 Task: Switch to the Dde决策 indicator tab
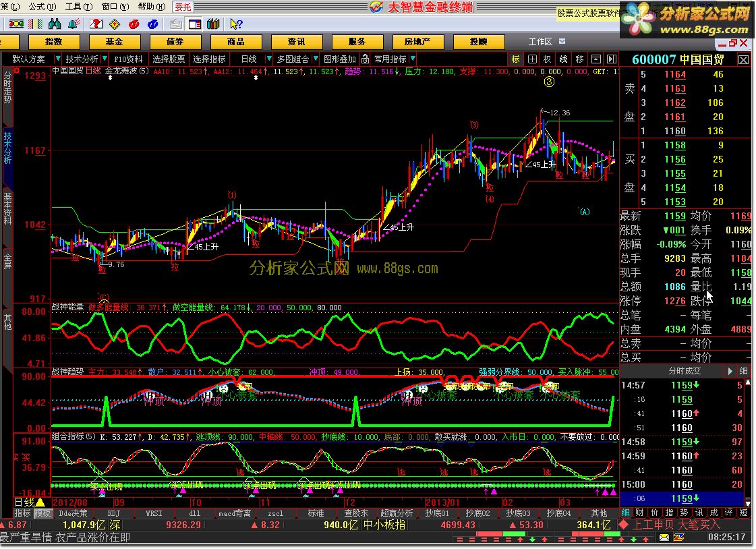tap(73, 513)
